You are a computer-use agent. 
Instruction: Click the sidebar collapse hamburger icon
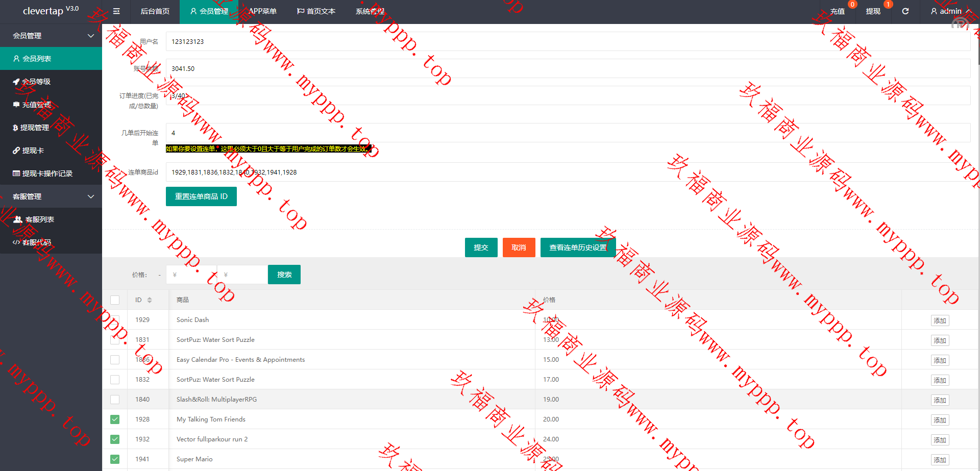coord(116,11)
